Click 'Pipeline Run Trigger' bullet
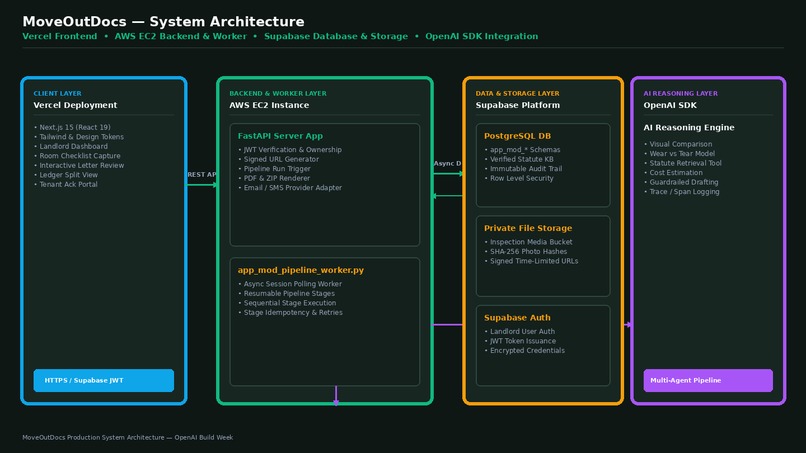The width and height of the screenshot is (806, 453). [x=274, y=169]
